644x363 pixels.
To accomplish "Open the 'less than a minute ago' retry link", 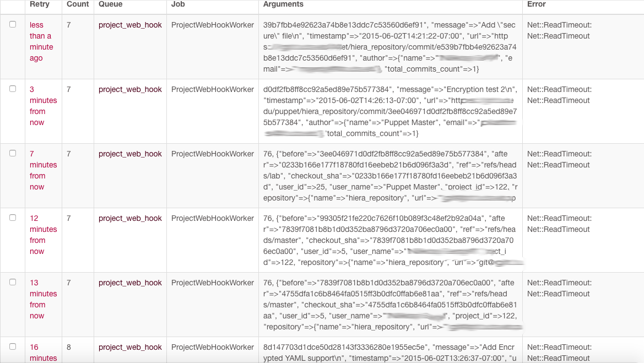I will click(x=41, y=41).
